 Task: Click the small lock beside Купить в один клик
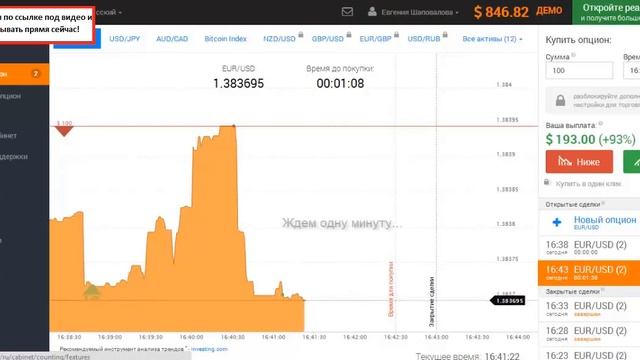pyautogui.click(x=547, y=182)
